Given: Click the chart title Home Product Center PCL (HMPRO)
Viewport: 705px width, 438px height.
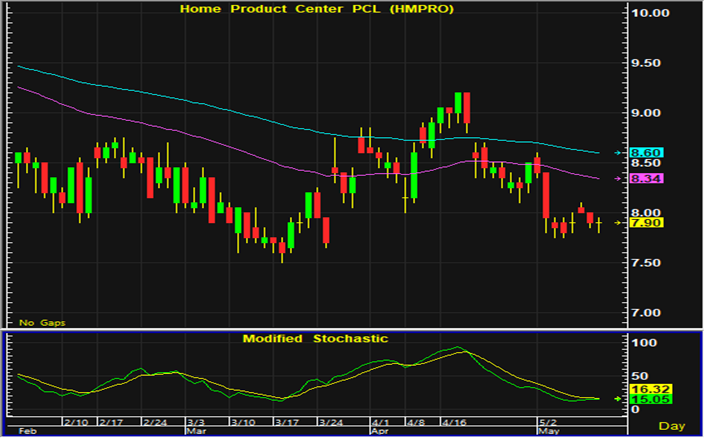Looking at the screenshot, I should (x=317, y=9).
